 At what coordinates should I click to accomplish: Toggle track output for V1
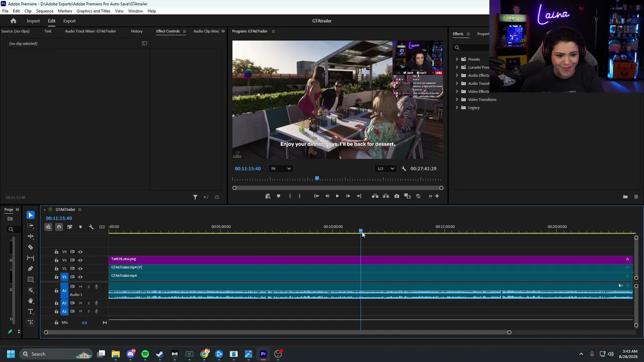point(80,277)
